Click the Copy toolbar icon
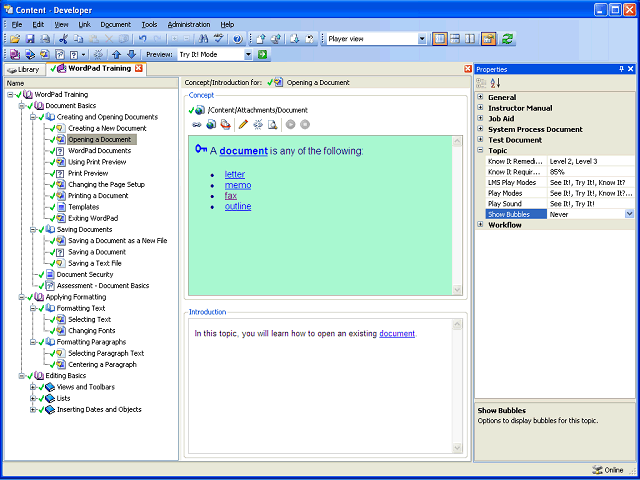Image resolution: width=640 pixels, height=480 pixels. [78, 39]
